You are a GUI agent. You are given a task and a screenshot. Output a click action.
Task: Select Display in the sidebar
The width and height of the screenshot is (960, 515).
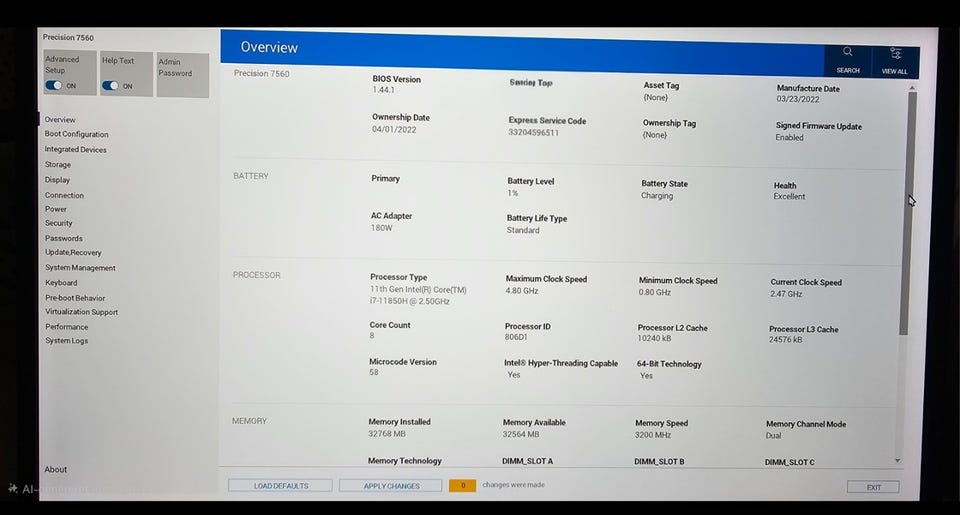click(57, 180)
